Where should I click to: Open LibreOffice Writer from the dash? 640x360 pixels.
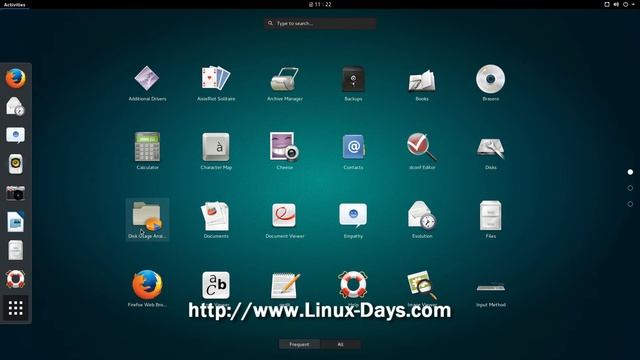click(x=16, y=222)
